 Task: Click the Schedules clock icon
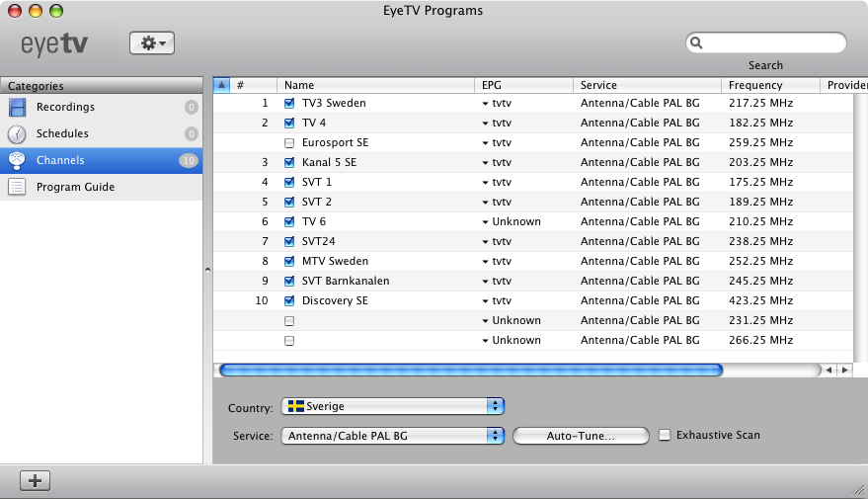[x=18, y=133]
